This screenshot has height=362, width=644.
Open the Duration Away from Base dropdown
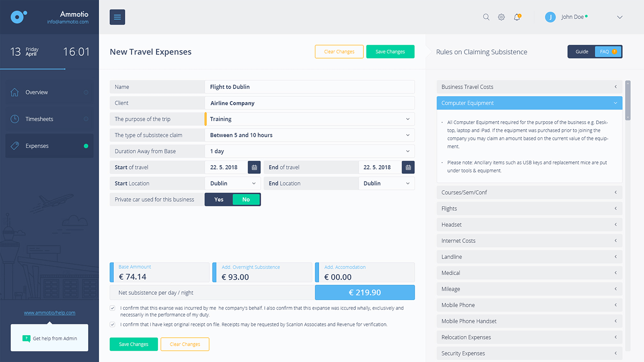click(309, 151)
